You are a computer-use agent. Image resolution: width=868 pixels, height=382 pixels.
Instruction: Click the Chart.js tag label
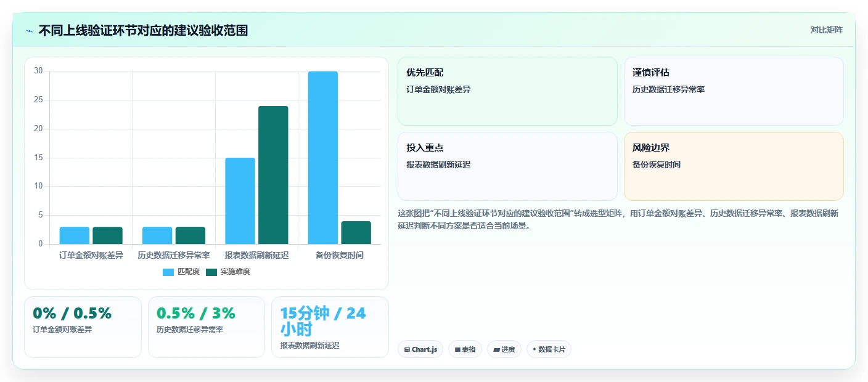(x=425, y=349)
